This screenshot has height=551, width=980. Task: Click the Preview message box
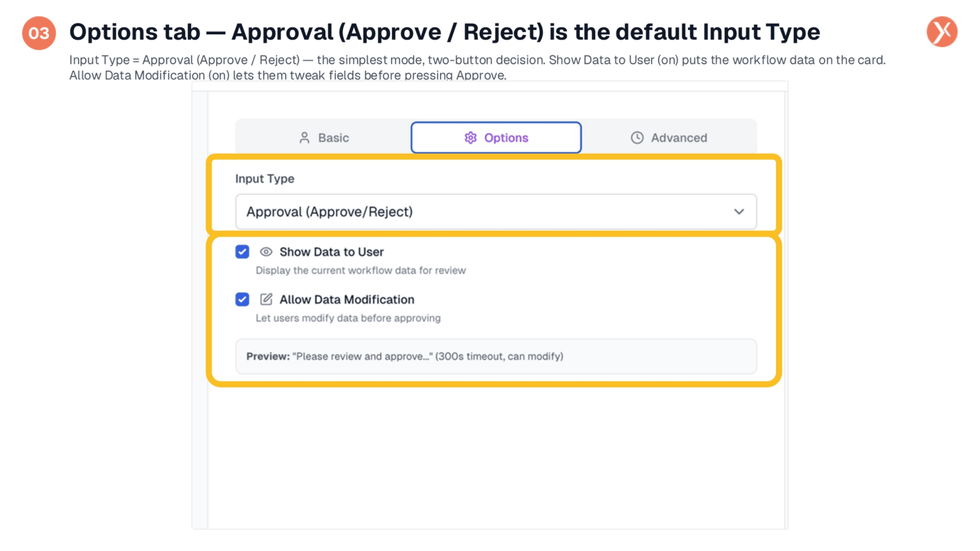pos(496,356)
